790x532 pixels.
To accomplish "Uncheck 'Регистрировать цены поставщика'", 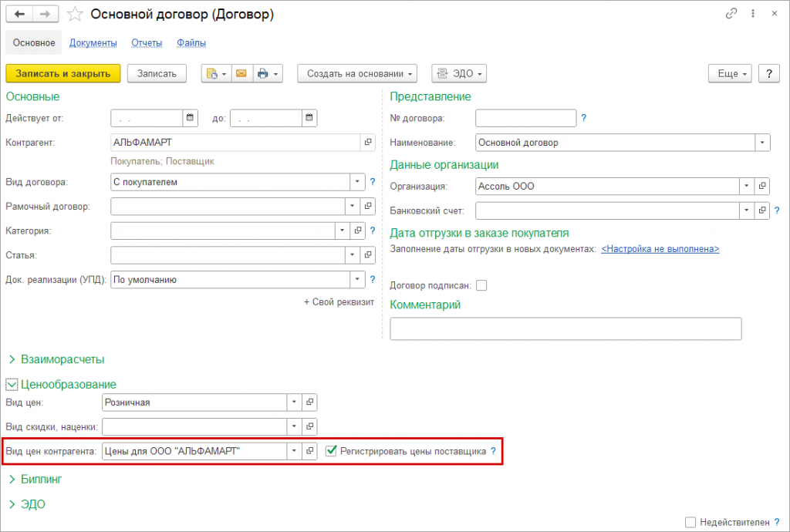I will click(331, 451).
